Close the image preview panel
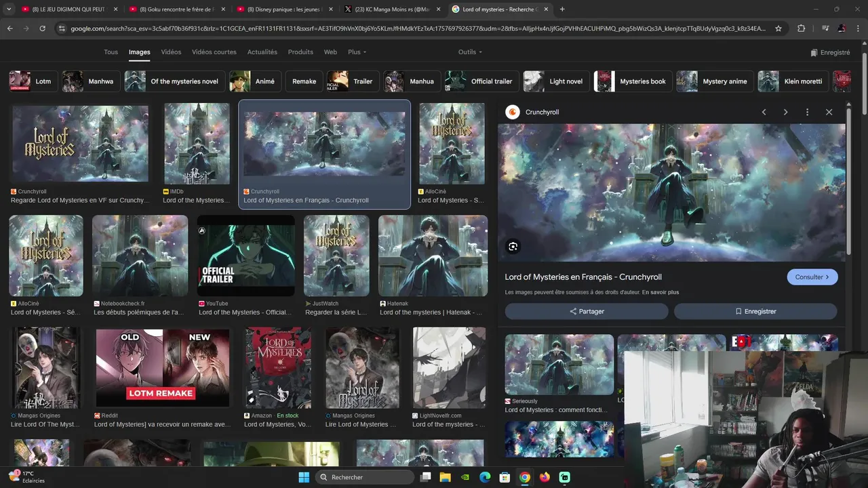 829,112
